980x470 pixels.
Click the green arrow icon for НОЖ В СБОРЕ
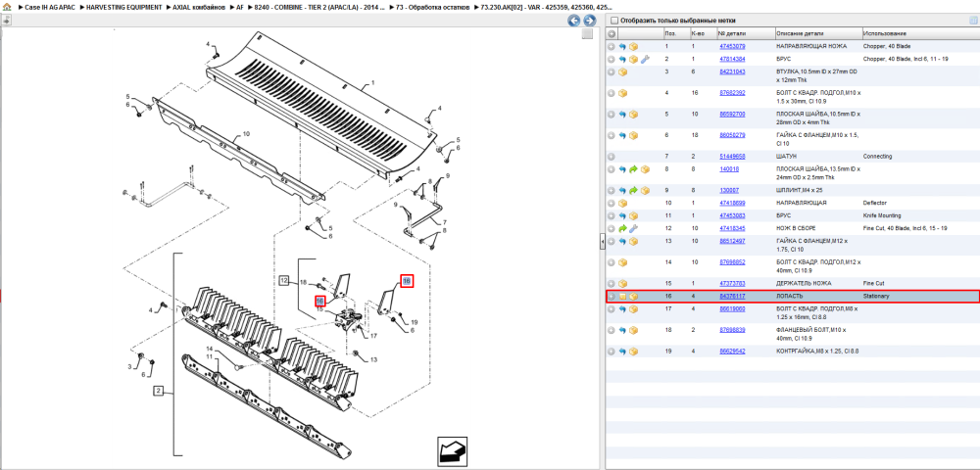click(622, 228)
